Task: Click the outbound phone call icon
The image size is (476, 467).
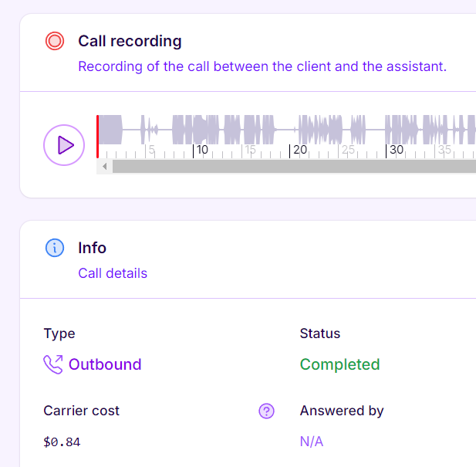Action: [x=53, y=364]
